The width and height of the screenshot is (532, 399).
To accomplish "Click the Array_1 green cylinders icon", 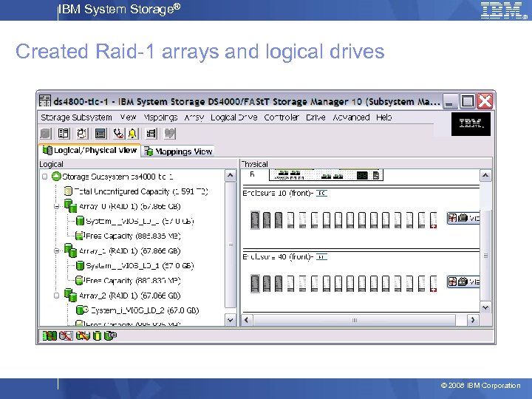I will click(70, 250).
